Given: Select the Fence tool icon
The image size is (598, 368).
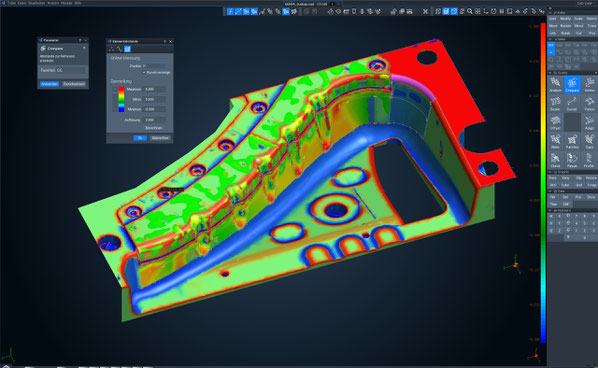Looking at the screenshot, I should click(589, 104).
